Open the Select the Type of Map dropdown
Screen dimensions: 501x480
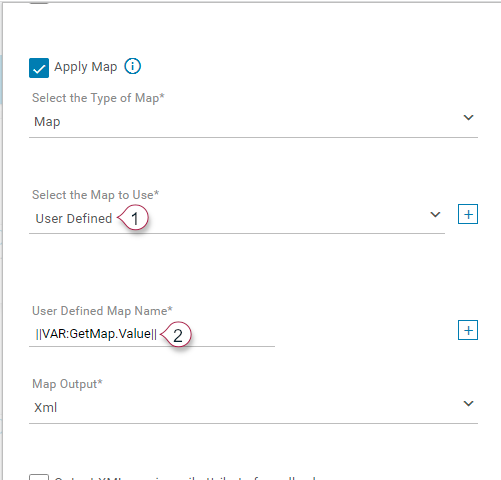tap(253, 122)
